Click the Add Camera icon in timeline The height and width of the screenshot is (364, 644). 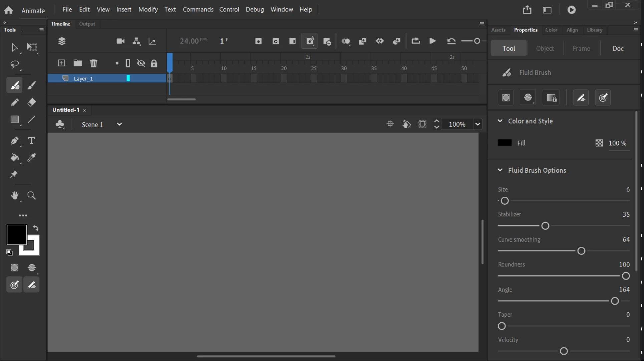[x=120, y=41]
